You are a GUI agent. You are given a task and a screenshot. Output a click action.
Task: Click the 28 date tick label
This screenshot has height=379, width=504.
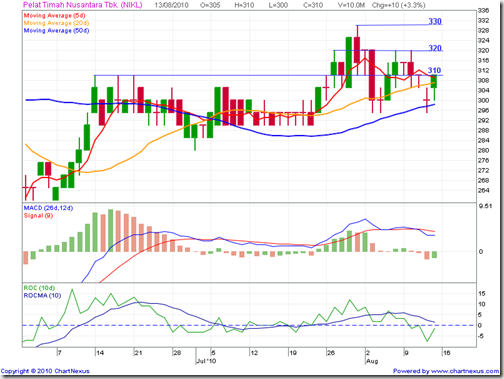coord(177,353)
